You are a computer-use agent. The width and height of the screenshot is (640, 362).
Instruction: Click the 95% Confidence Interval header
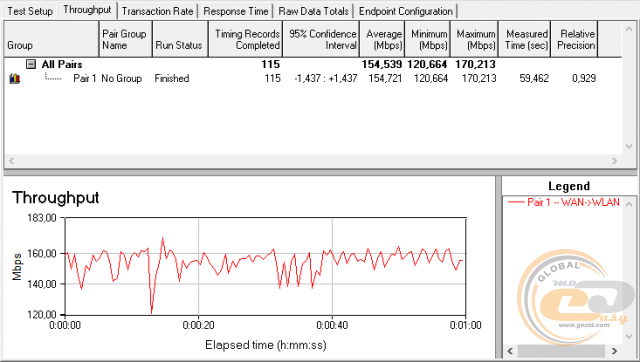321,39
